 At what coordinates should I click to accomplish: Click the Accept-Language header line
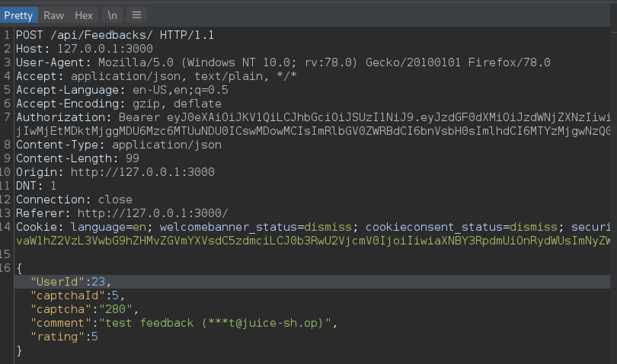click(x=122, y=90)
